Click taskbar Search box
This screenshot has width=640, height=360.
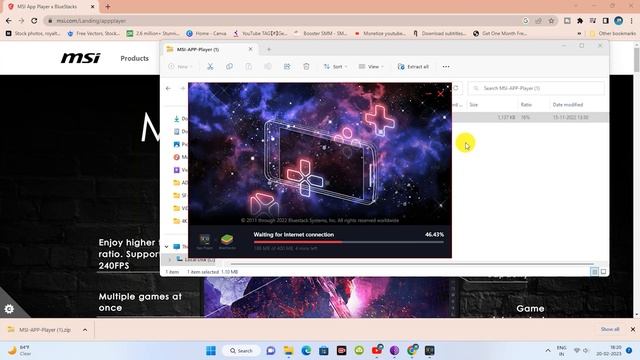(x=241, y=351)
